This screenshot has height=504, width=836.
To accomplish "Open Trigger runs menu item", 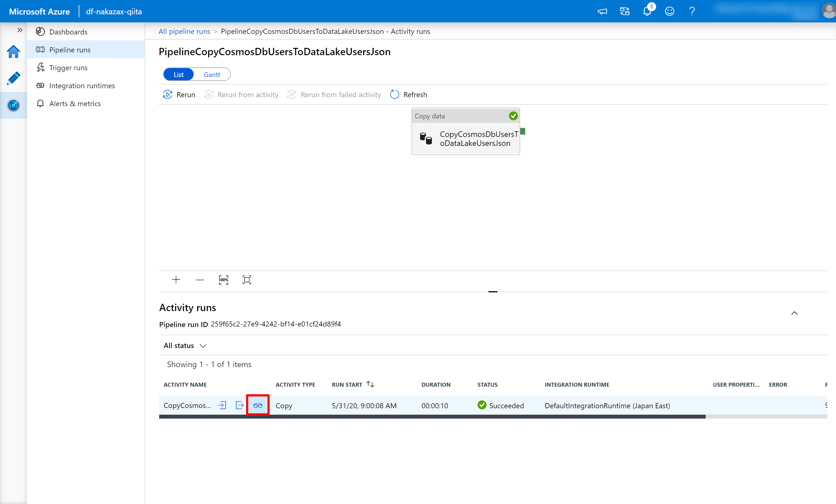I will pyautogui.click(x=85, y=67).
